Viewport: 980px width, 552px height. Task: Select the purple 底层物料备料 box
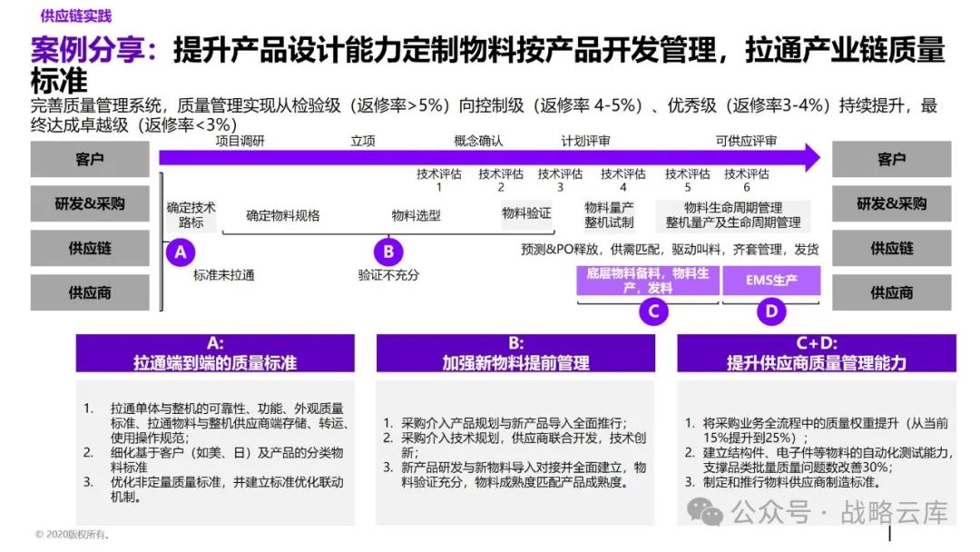[x=648, y=280]
